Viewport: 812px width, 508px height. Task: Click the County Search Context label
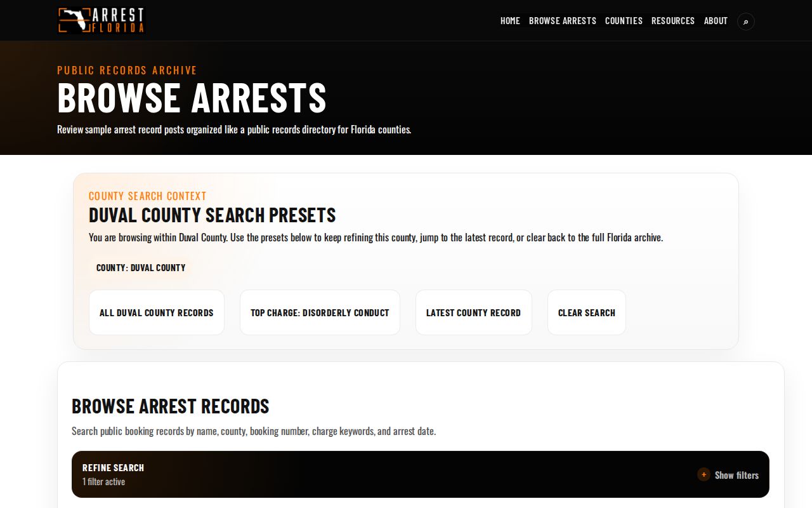click(148, 196)
